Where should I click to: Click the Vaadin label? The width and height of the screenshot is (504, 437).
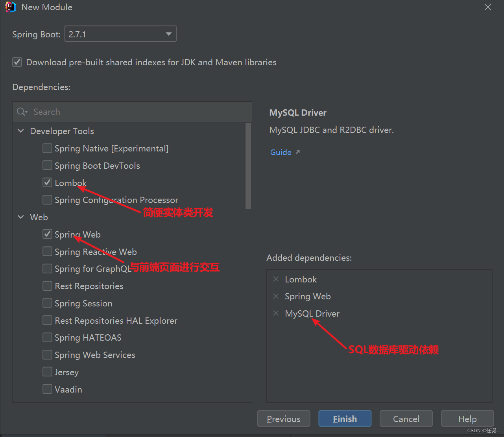[x=68, y=389]
